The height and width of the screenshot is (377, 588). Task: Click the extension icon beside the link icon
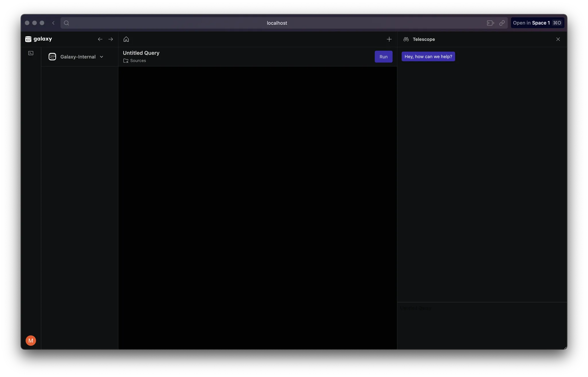click(490, 23)
